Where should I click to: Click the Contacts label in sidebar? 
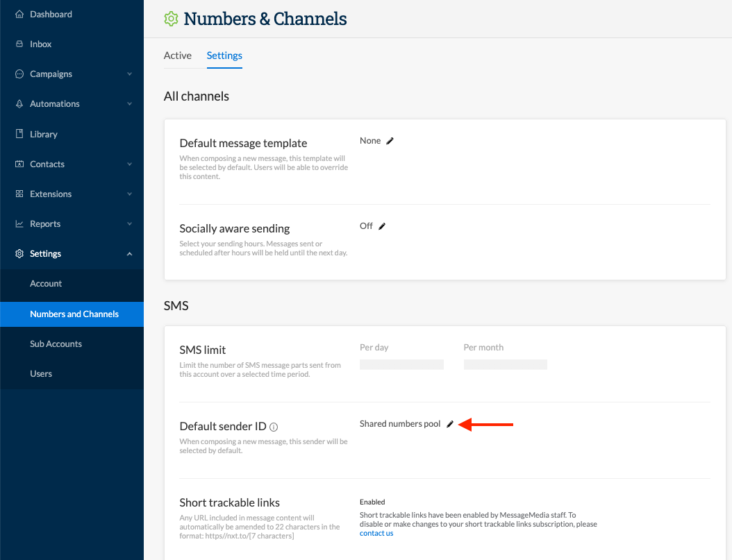(x=47, y=164)
